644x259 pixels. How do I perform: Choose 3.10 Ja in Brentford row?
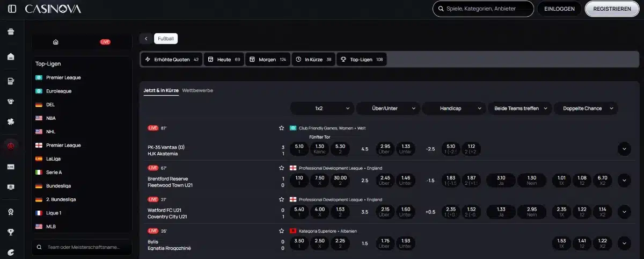(501, 181)
